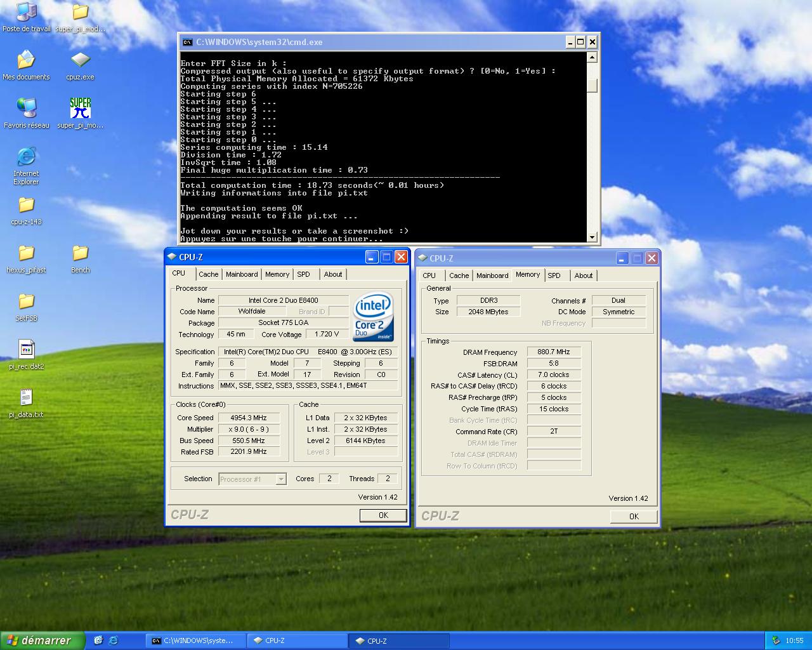Select Memory tab in left CPU-Z window
The image size is (812, 650).
click(x=277, y=274)
